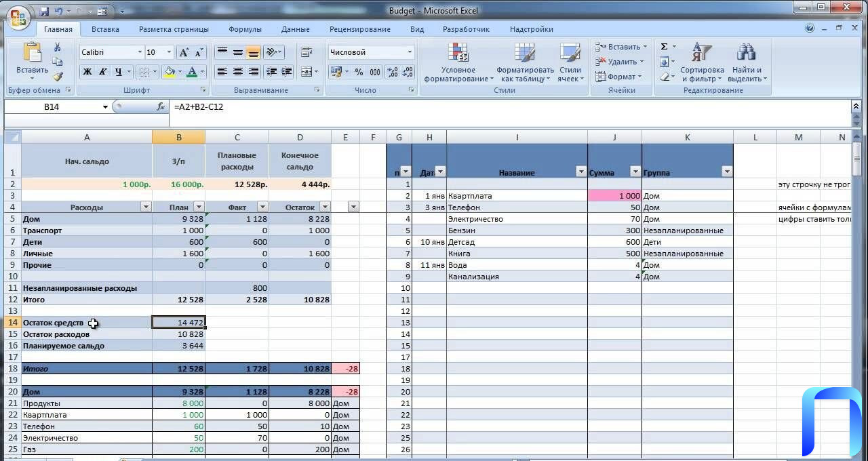Click the AutoSum sigma icon

[664, 47]
